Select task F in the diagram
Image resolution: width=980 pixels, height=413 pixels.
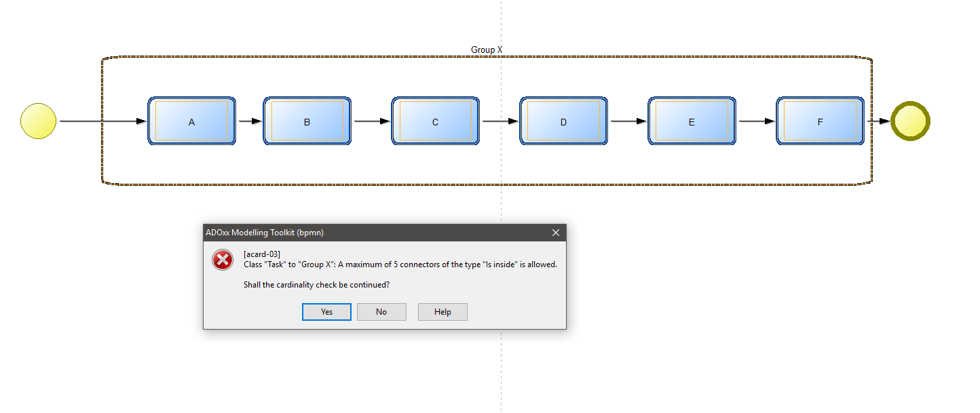point(820,121)
